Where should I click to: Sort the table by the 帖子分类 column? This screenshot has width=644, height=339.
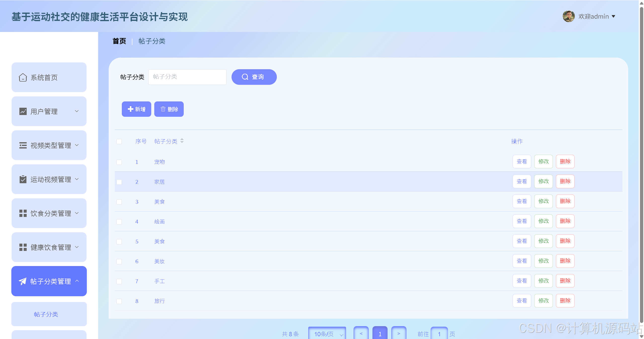click(x=182, y=141)
